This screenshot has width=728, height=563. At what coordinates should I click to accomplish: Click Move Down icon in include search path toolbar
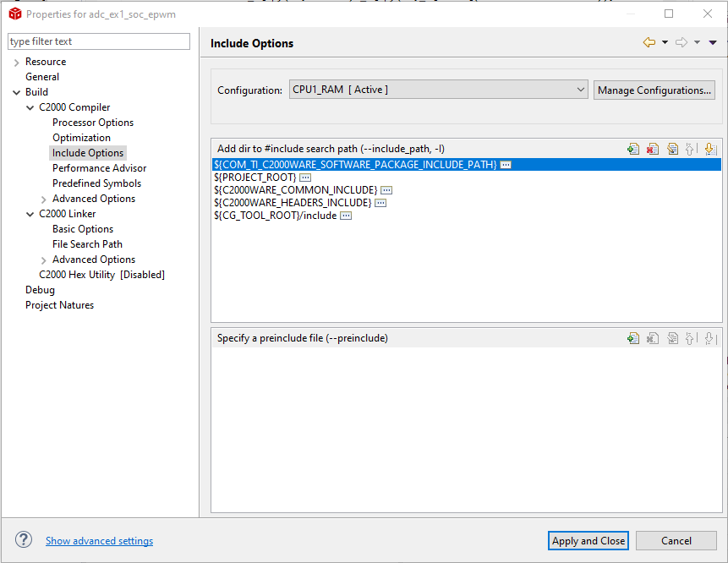(710, 149)
